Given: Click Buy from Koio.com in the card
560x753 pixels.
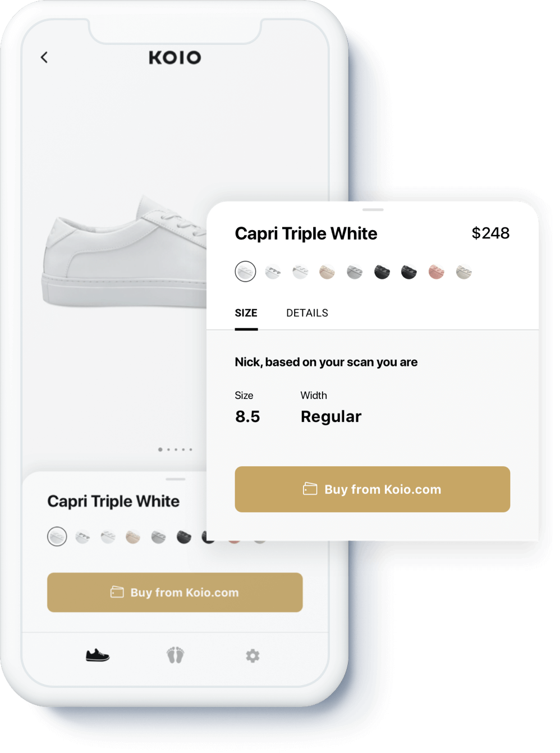Looking at the screenshot, I should click(373, 489).
